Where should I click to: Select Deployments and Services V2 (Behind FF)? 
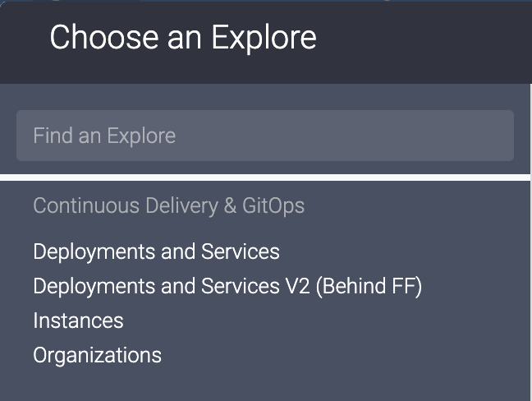click(227, 286)
